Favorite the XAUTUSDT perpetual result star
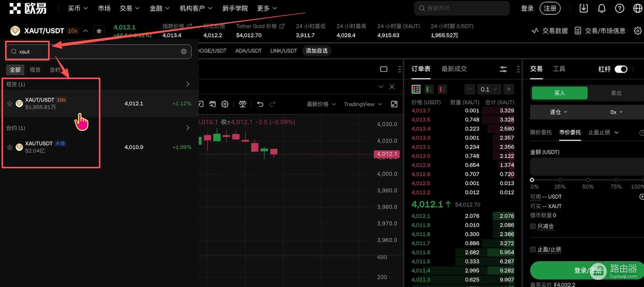This screenshot has height=287, width=644. (x=10, y=147)
